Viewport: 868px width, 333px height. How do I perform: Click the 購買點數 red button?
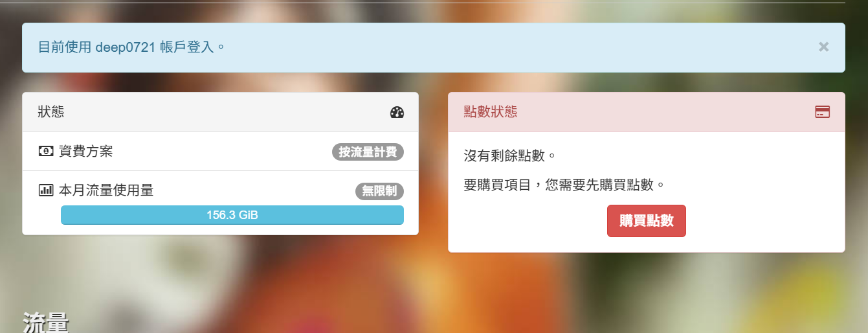pos(646,221)
